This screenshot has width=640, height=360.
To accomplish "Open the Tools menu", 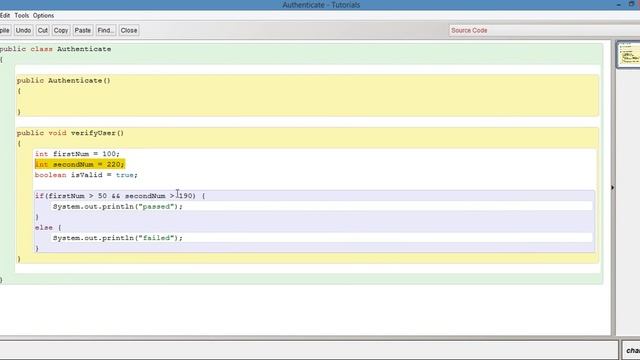I will click(22, 16).
